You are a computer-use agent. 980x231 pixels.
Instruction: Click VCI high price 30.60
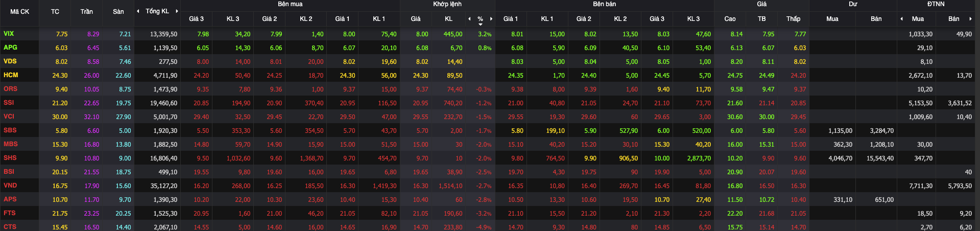click(735, 117)
